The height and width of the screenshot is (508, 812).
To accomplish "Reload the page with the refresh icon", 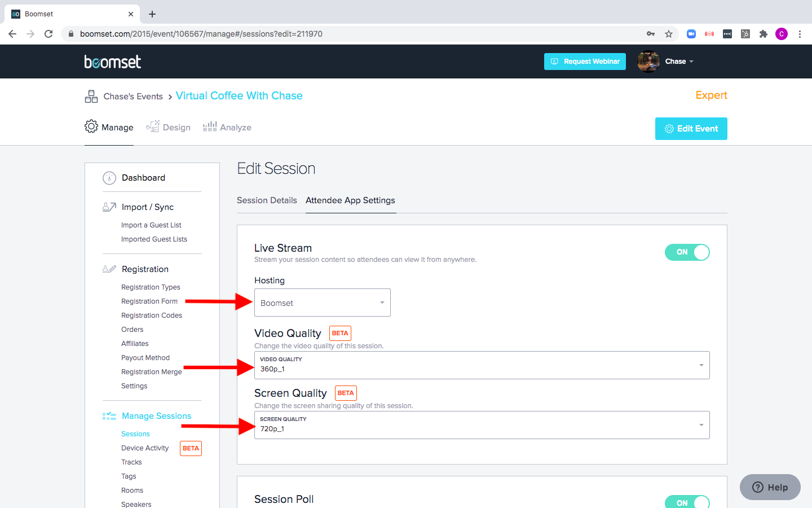I will [48, 34].
